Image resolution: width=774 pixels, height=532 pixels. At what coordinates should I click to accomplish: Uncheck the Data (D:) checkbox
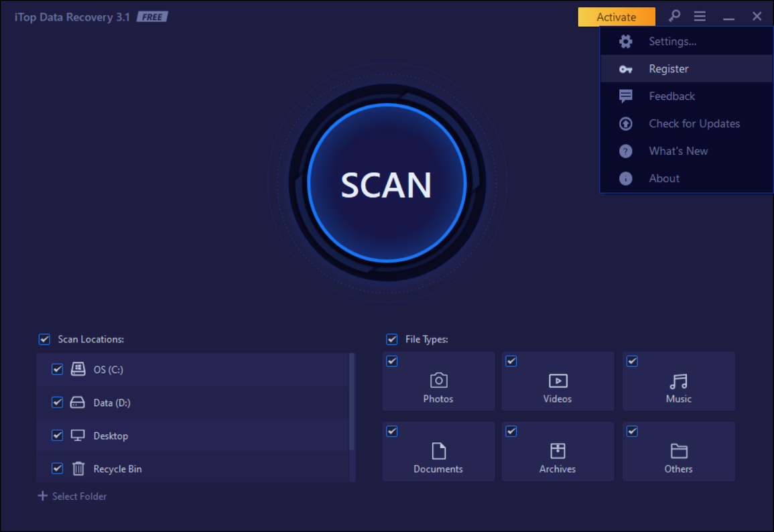click(57, 402)
